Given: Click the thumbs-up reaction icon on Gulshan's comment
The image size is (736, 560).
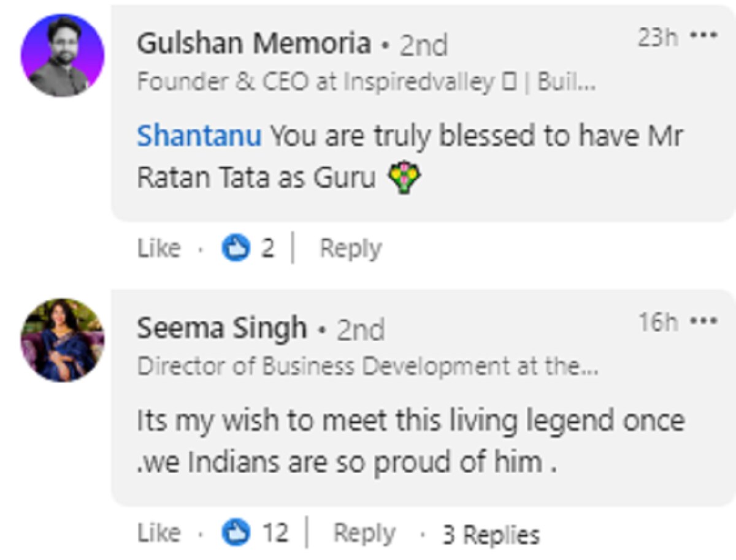Looking at the screenshot, I should (x=236, y=248).
